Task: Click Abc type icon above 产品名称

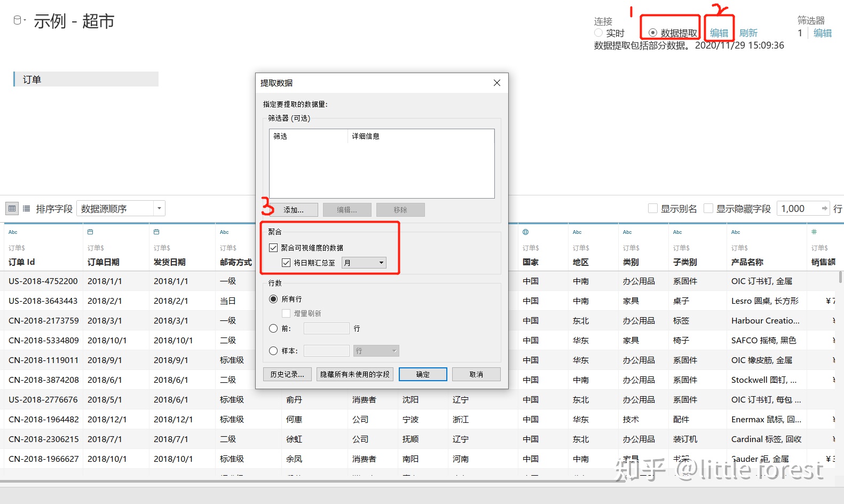Action: point(736,232)
